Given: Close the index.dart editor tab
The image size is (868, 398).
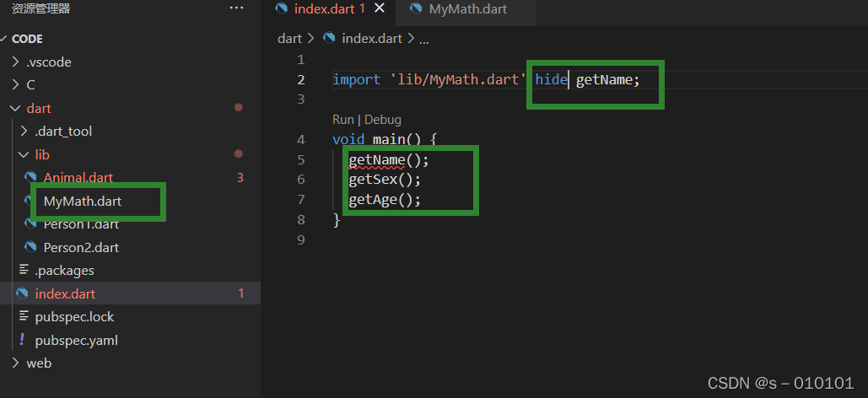Looking at the screenshot, I should [x=380, y=8].
